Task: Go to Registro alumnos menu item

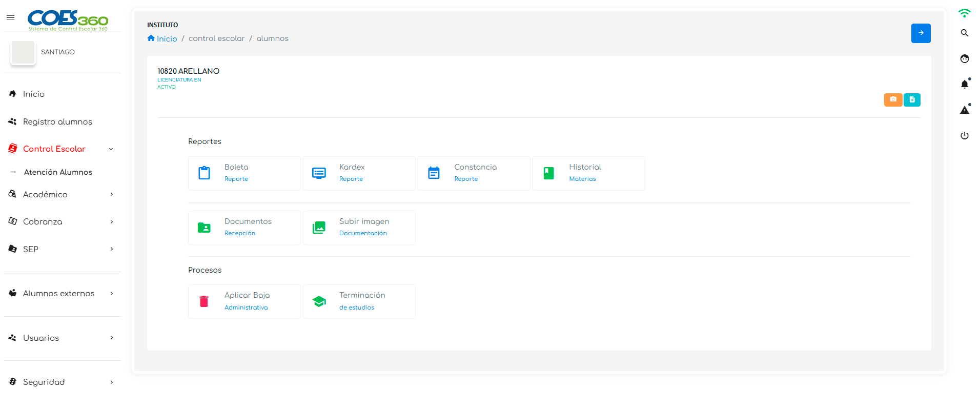Action: (57, 121)
